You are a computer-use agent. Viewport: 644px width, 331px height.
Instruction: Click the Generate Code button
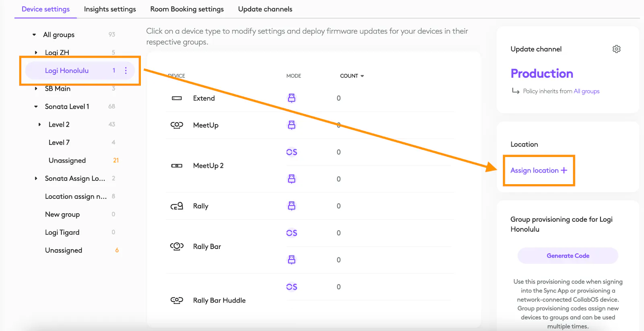(568, 256)
